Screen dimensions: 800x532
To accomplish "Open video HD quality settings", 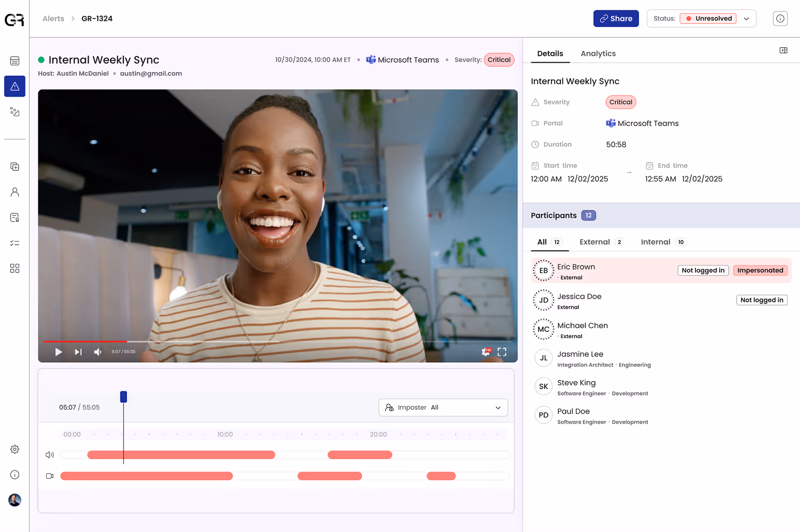I will (487, 351).
